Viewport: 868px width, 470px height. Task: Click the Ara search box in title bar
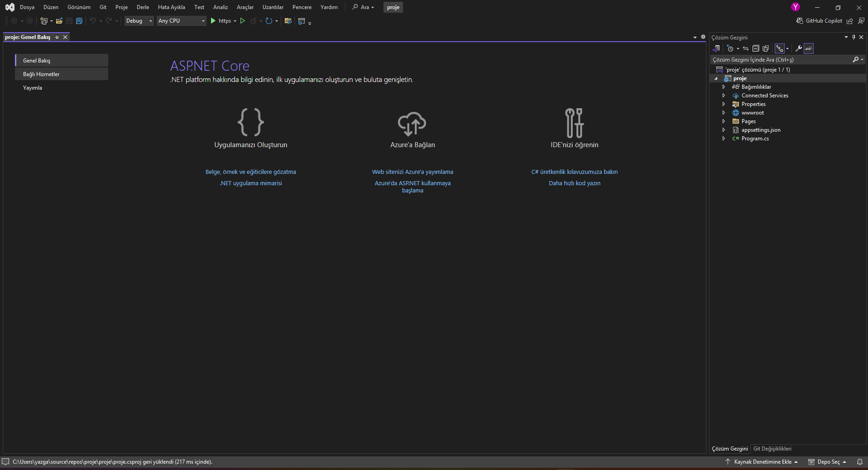(x=364, y=7)
